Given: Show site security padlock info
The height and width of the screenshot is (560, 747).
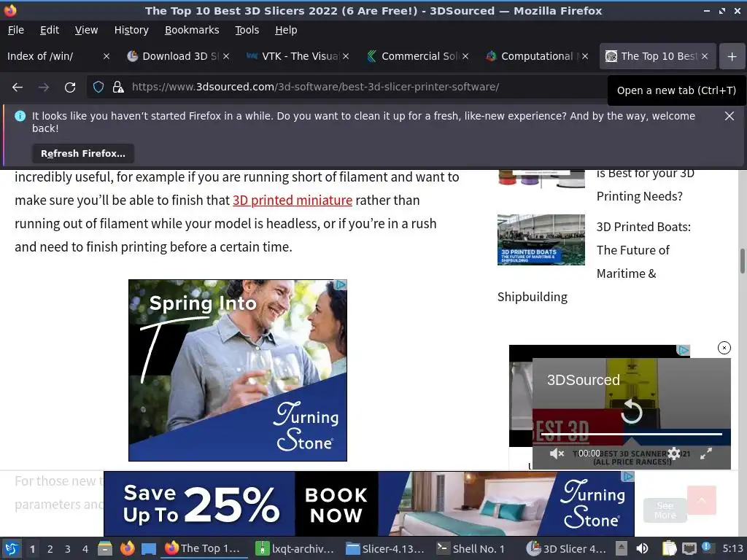Looking at the screenshot, I should click(118, 87).
